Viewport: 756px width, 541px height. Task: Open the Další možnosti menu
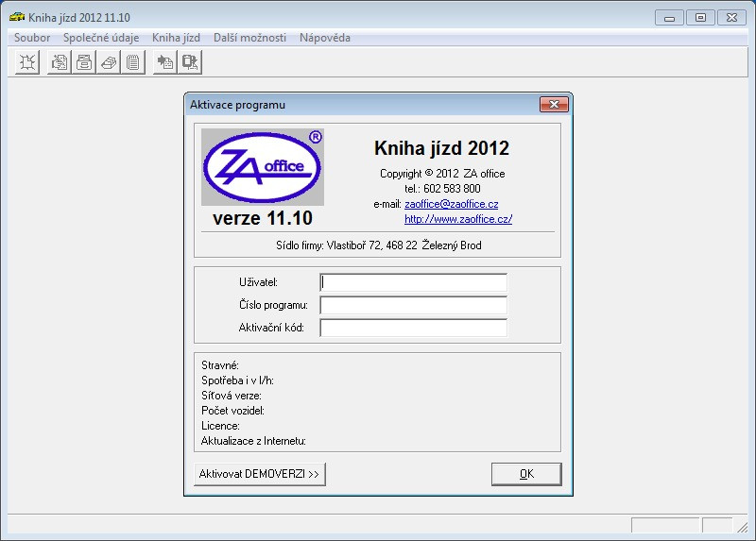pyautogui.click(x=249, y=38)
